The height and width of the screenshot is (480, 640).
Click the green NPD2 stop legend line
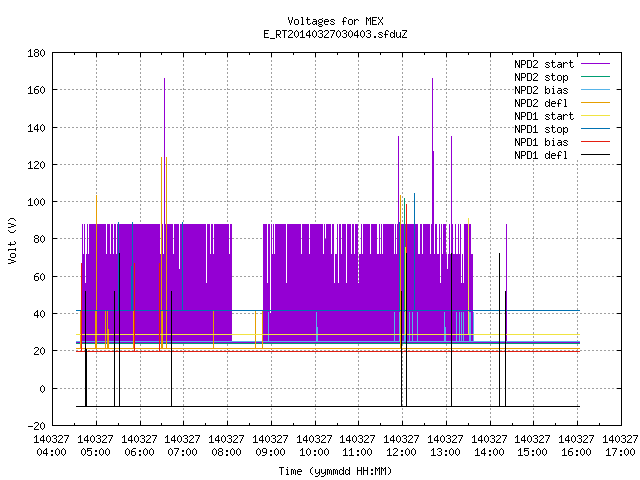pyautogui.click(x=596, y=77)
